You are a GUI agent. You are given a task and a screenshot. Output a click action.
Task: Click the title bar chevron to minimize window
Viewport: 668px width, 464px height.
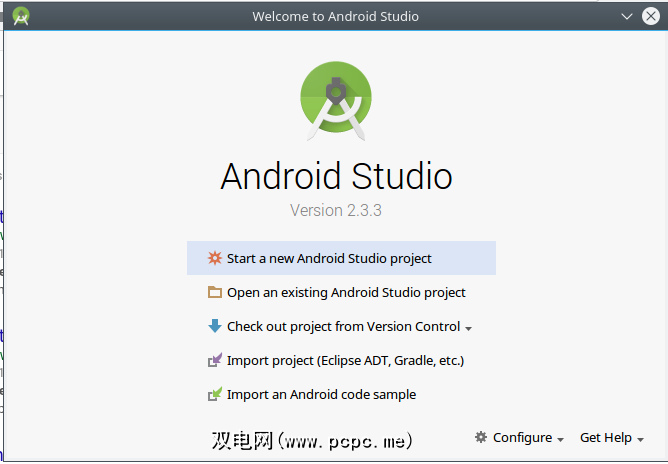click(x=627, y=17)
